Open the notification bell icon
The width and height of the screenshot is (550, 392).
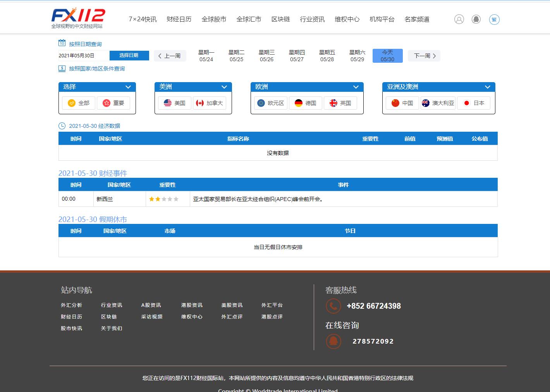(x=476, y=19)
